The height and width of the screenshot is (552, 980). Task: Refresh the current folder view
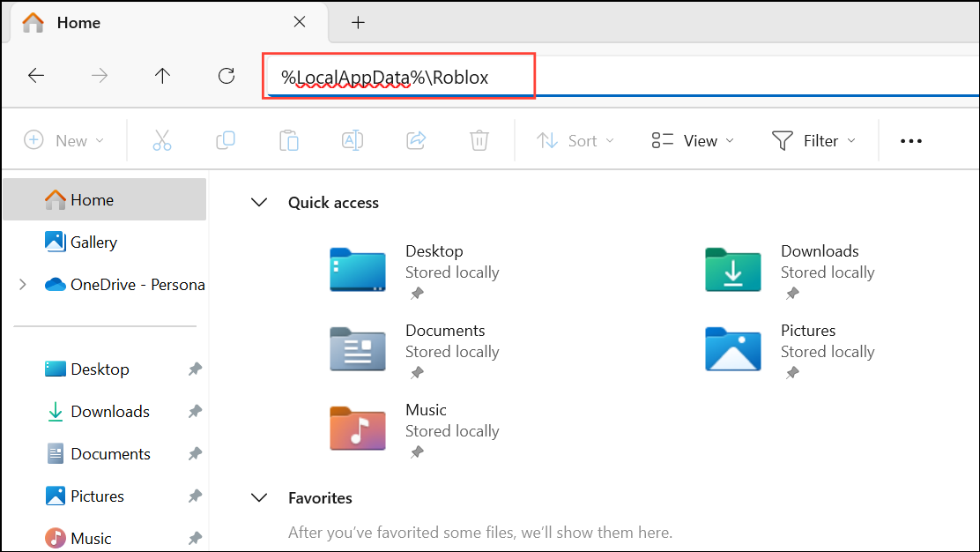[226, 76]
